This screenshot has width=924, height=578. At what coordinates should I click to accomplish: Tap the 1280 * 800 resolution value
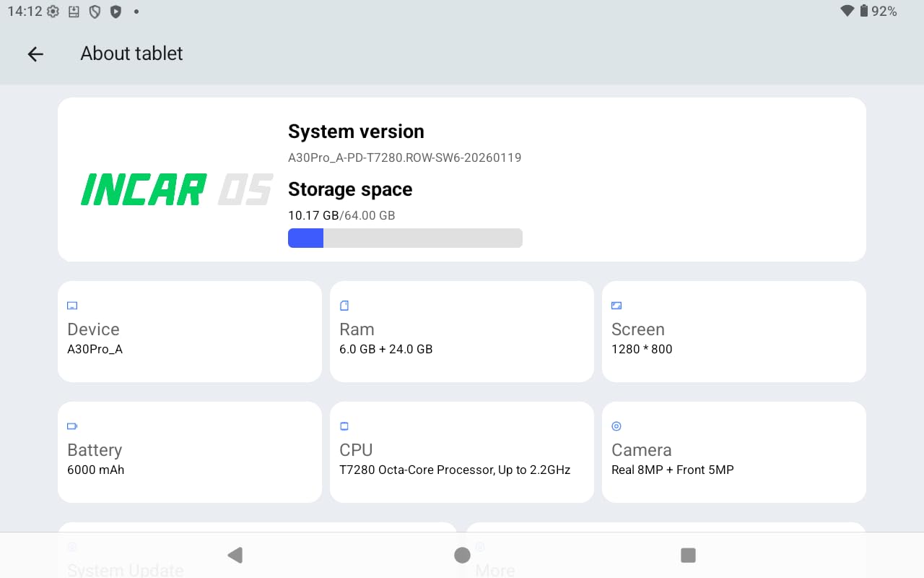642,349
